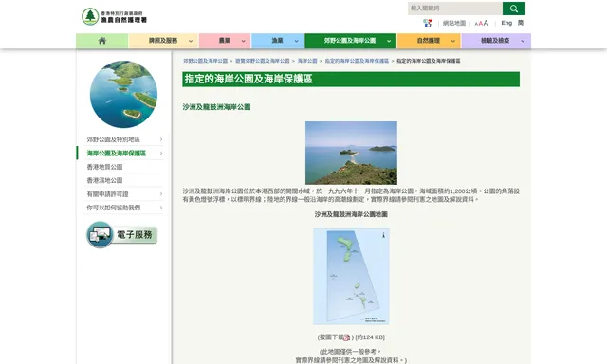The width and height of the screenshot is (607, 364).
Task: Click the PDF icon beside 按圖下載
Action: point(346,337)
